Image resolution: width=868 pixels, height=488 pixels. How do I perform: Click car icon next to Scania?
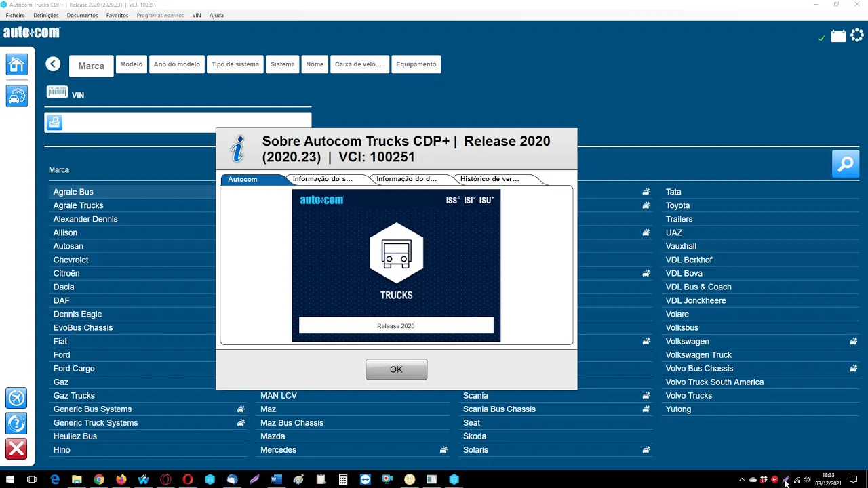646,395
